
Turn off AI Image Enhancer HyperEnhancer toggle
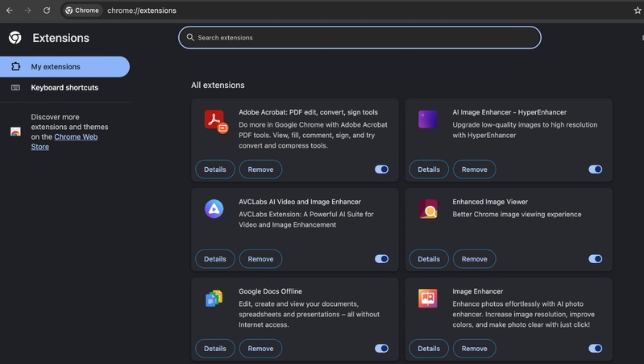pos(595,169)
